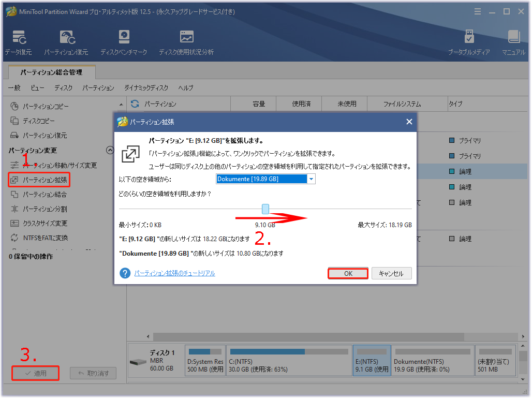Select パーティション拡張 in the left sidebar
532x399 pixels.
click(45, 180)
